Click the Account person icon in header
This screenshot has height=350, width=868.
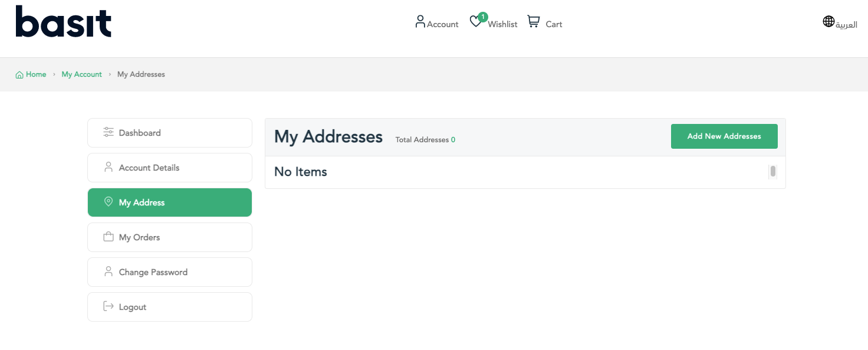420,22
